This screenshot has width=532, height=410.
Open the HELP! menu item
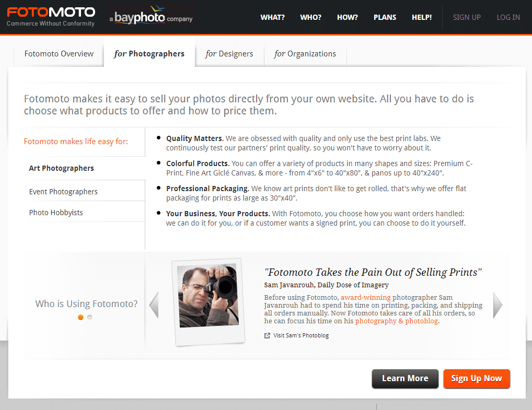click(x=422, y=17)
